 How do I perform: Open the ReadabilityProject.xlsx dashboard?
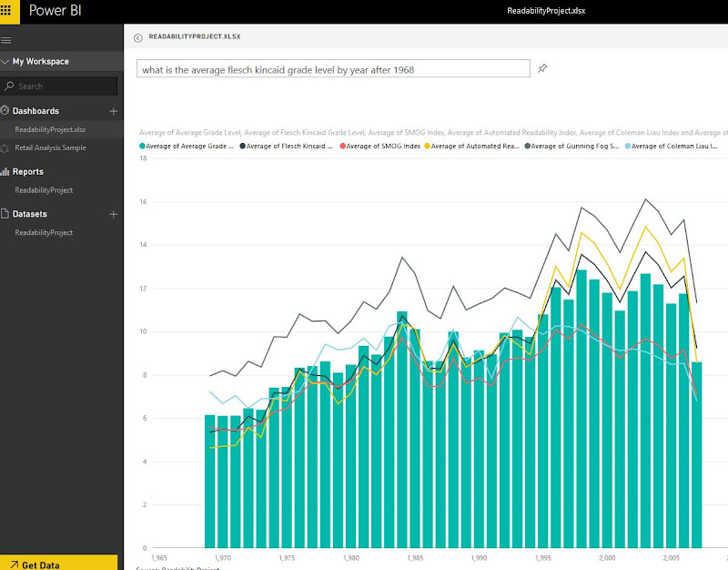50,129
